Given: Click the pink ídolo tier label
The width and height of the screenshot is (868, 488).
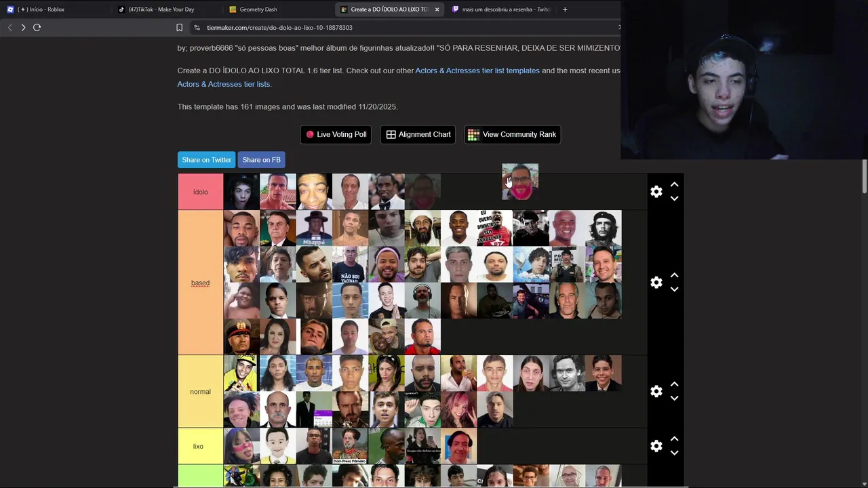Looking at the screenshot, I should (x=201, y=192).
